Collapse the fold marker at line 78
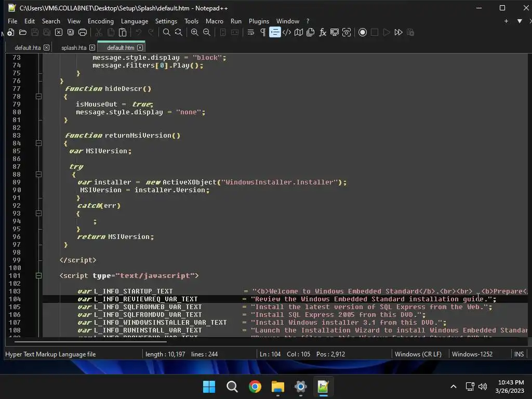Viewport: 532px width, 399px height. click(38, 96)
